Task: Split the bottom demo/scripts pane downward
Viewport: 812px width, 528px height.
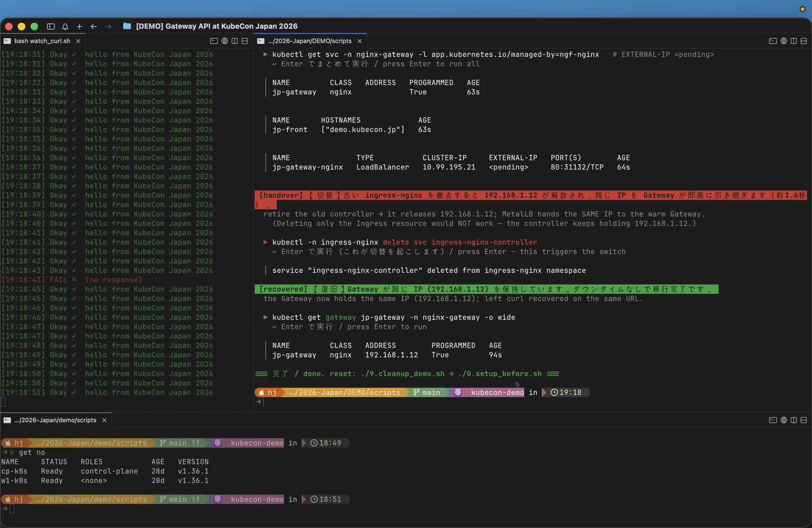Action: click(803, 420)
